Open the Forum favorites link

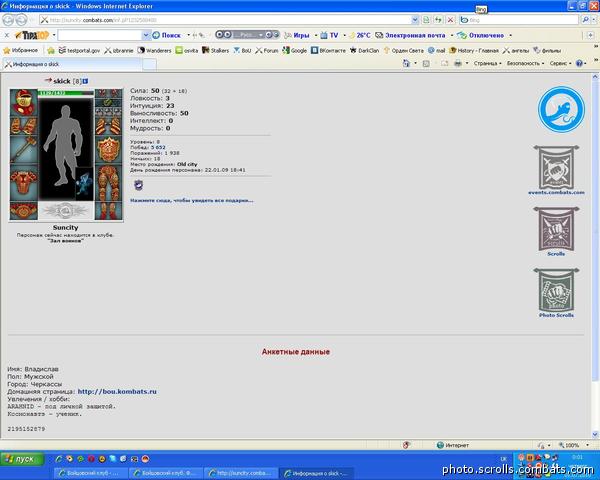click(267, 50)
